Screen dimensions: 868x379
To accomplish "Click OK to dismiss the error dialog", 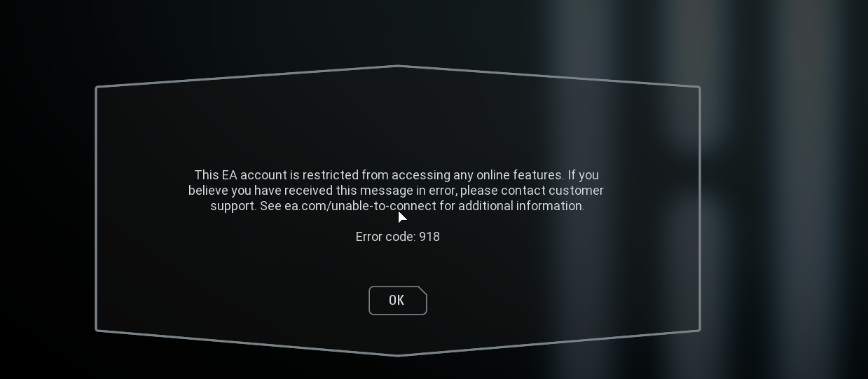I will (x=397, y=301).
